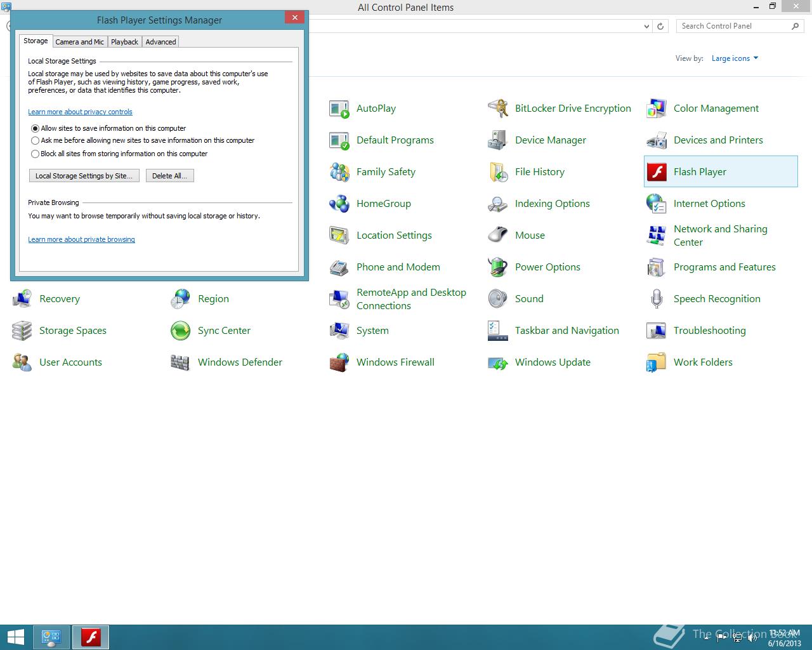This screenshot has width=812, height=650.
Task: Open the Work Folders icon
Action: pyautogui.click(x=657, y=362)
